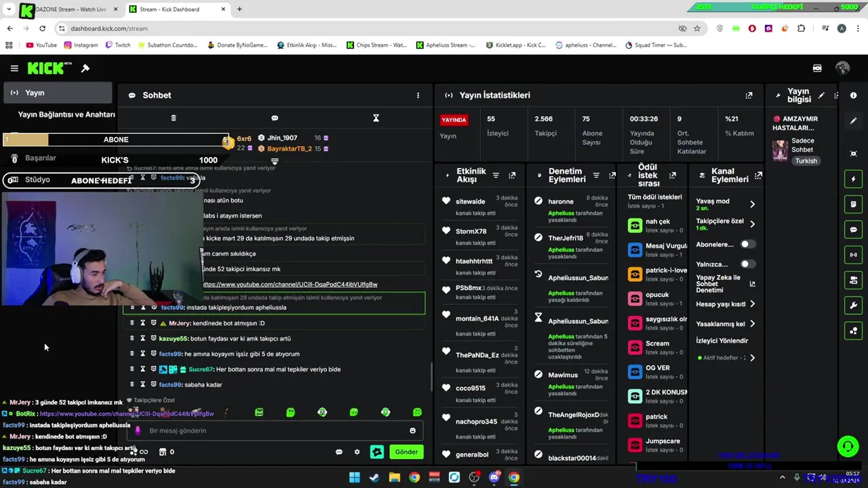Image resolution: width=868 pixels, height=488 pixels.
Task: Click the chat message input field
Action: (x=275, y=430)
